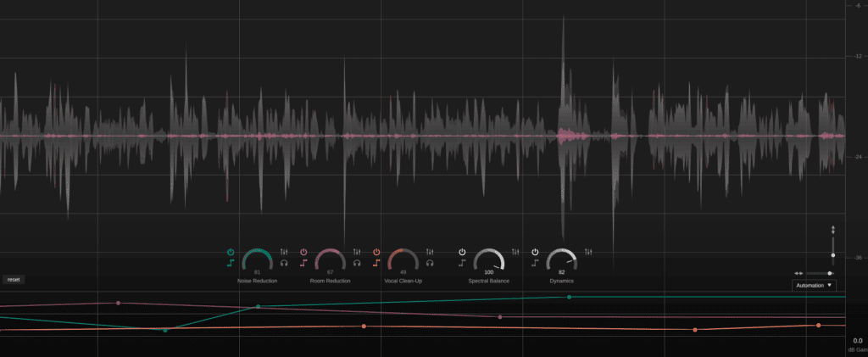
Task: Open Room Reduction advanced settings sliders icon
Action: [x=357, y=252]
